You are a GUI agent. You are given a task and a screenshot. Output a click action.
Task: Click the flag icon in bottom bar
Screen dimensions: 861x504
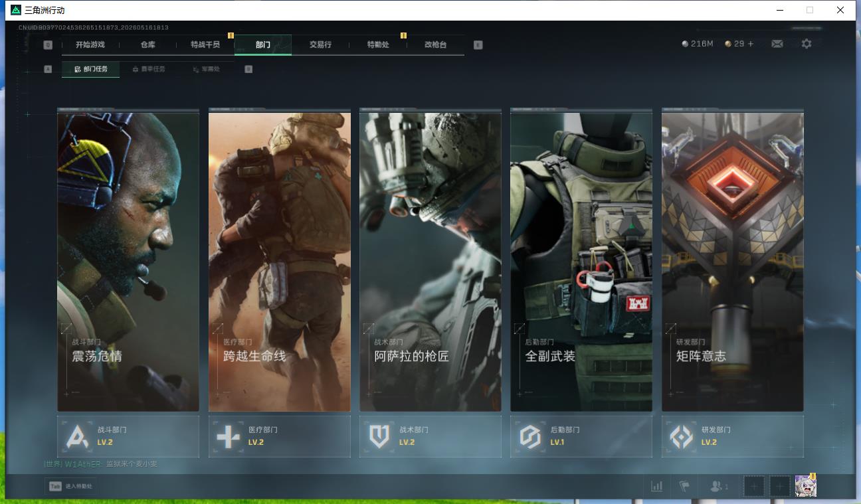tap(684, 487)
